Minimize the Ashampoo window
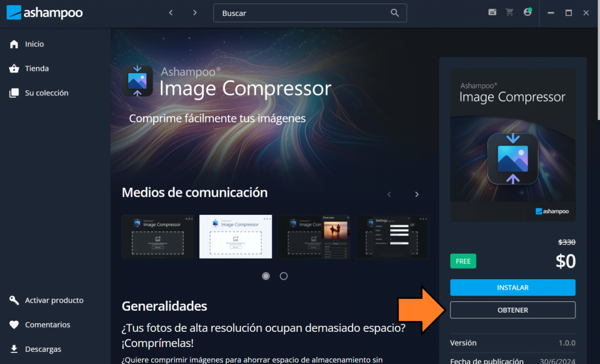 pos(551,13)
